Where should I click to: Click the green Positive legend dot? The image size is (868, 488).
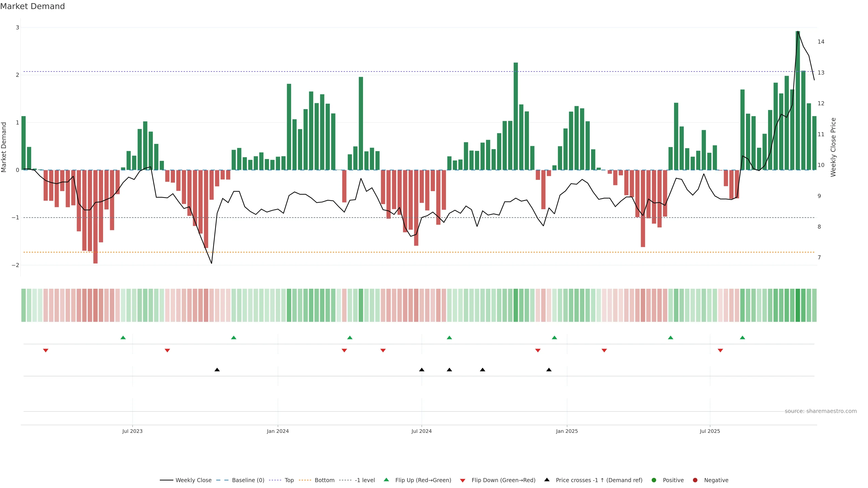coord(654,480)
